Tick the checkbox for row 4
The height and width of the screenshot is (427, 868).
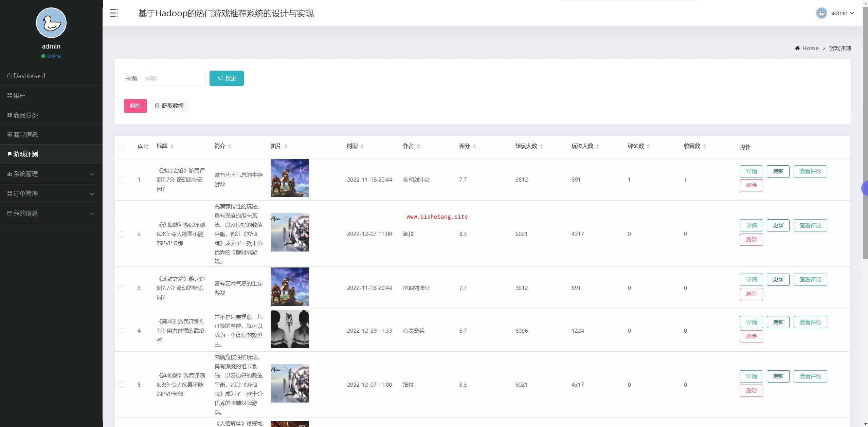pyautogui.click(x=121, y=331)
